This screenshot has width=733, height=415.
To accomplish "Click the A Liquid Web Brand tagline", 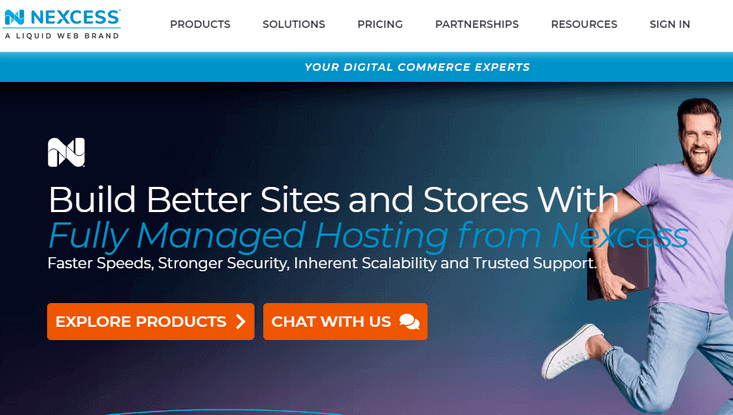I will [x=62, y=36].
